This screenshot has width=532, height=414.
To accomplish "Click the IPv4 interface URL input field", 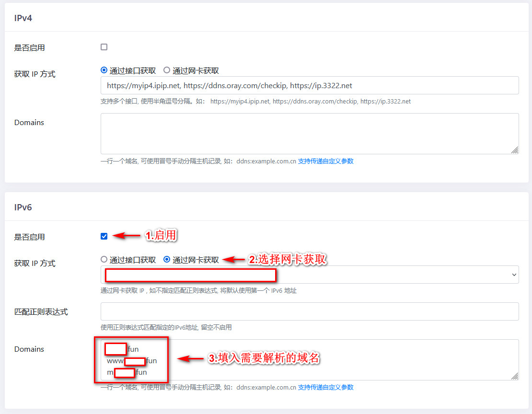I will [x=309, y=85].
